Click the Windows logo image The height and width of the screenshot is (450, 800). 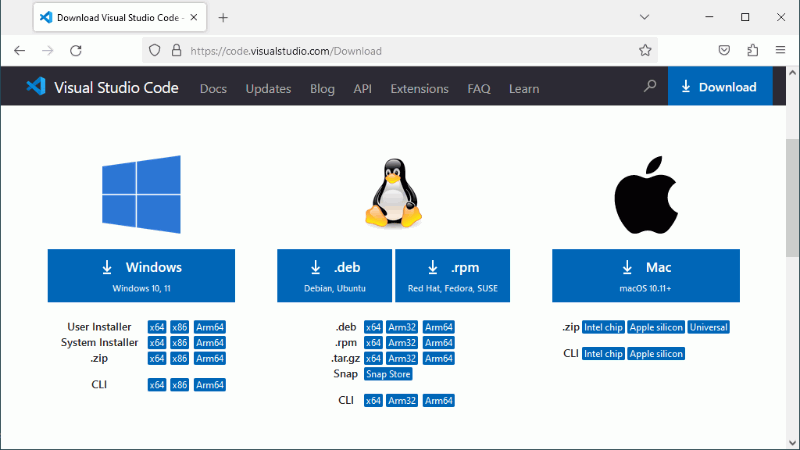141,194
